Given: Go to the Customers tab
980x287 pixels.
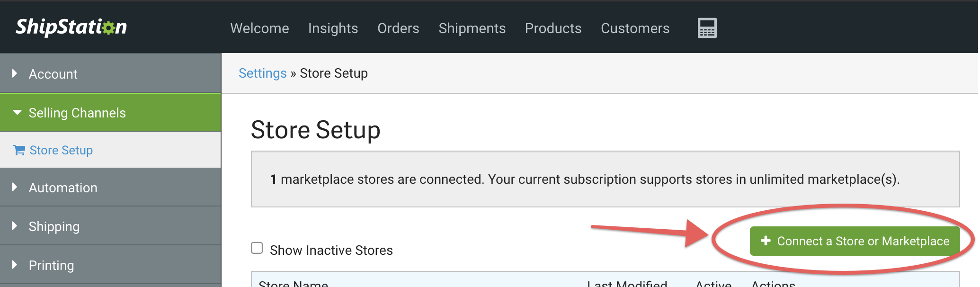Looking at the screenshot, I should point(635,28).
